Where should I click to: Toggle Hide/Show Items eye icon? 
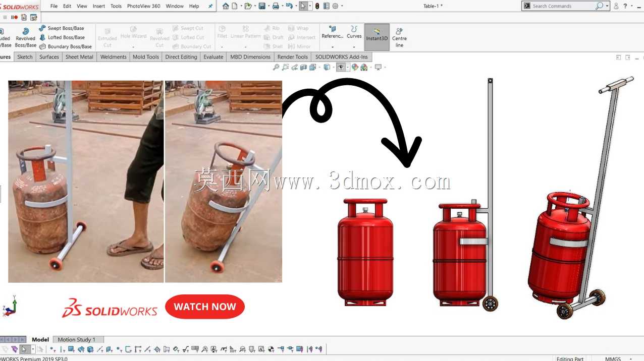tap(341, 67)
